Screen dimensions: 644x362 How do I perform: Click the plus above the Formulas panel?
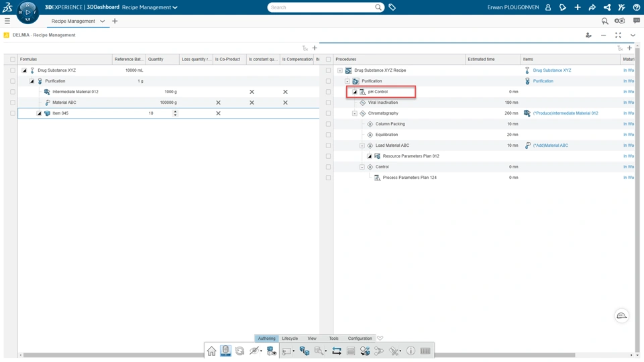[x=315, y=48]
